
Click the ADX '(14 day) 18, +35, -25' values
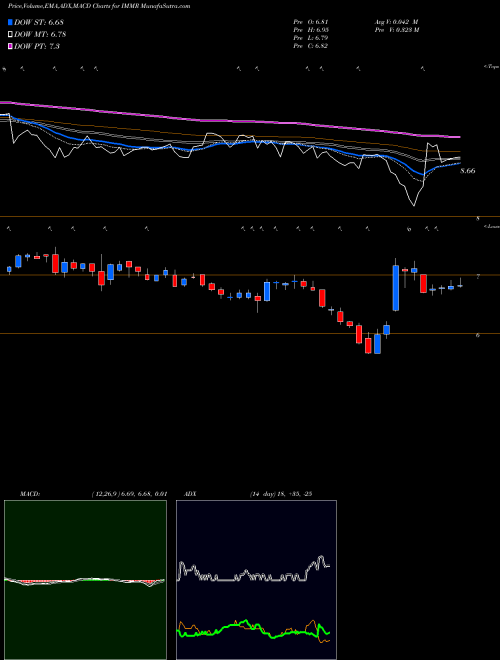(280, 494)
